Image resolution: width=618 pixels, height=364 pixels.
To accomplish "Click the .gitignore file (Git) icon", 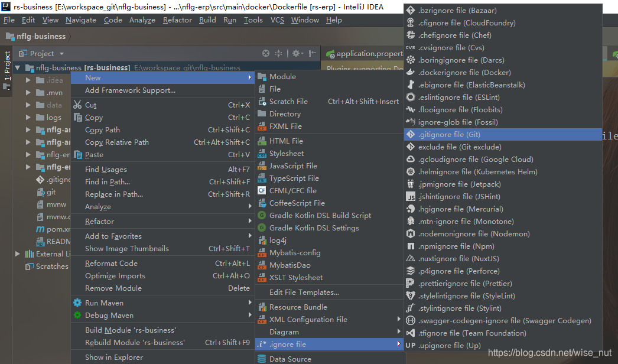I will (x=411, y=135).
